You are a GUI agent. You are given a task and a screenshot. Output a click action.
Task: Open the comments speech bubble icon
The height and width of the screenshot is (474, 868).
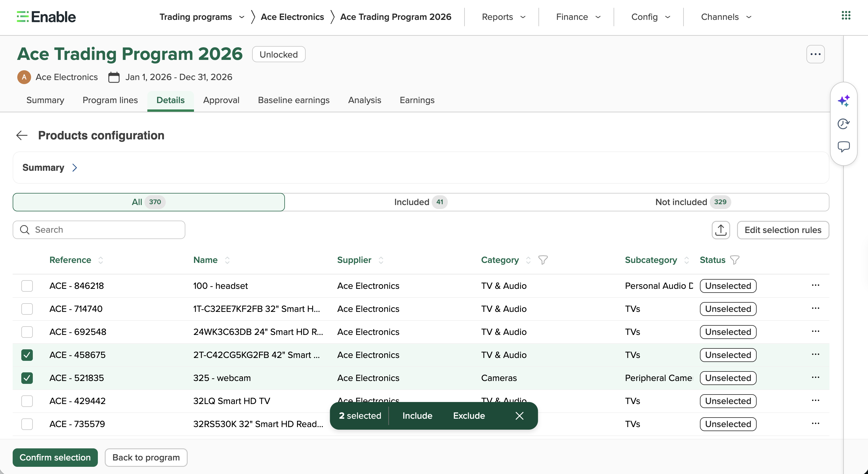(x=844, y=147)
